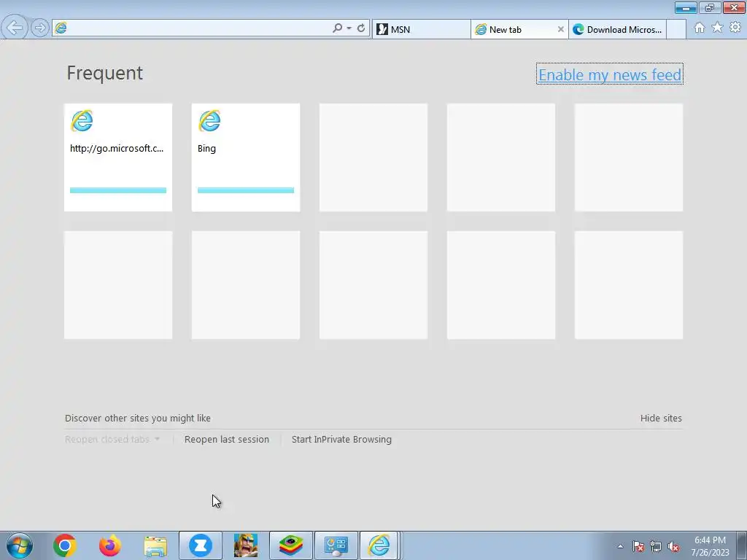Go to the Home page icon
The width and height of the screenshot is (747, 560).
click(700, 28)
